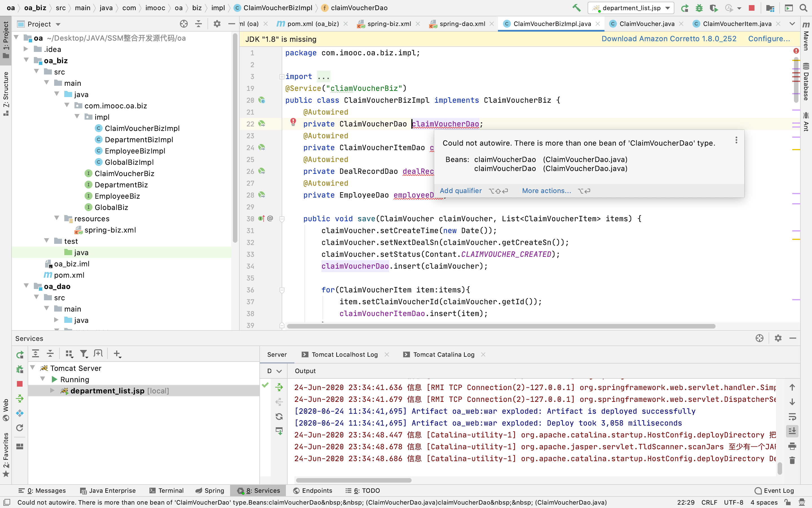The width and height of the screenshot is (812, 508).
Task: Toggle scroll to end in console
Action: pos(792,431)
